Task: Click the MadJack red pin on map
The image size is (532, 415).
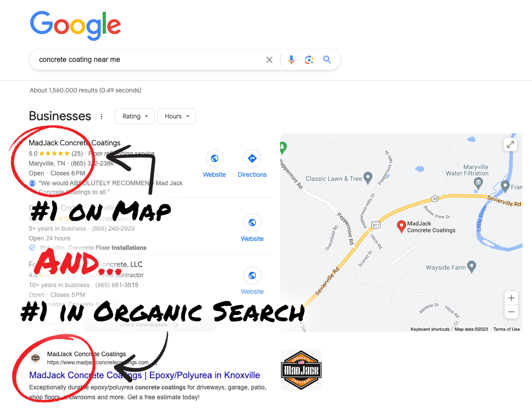Action: pos(401,227)
